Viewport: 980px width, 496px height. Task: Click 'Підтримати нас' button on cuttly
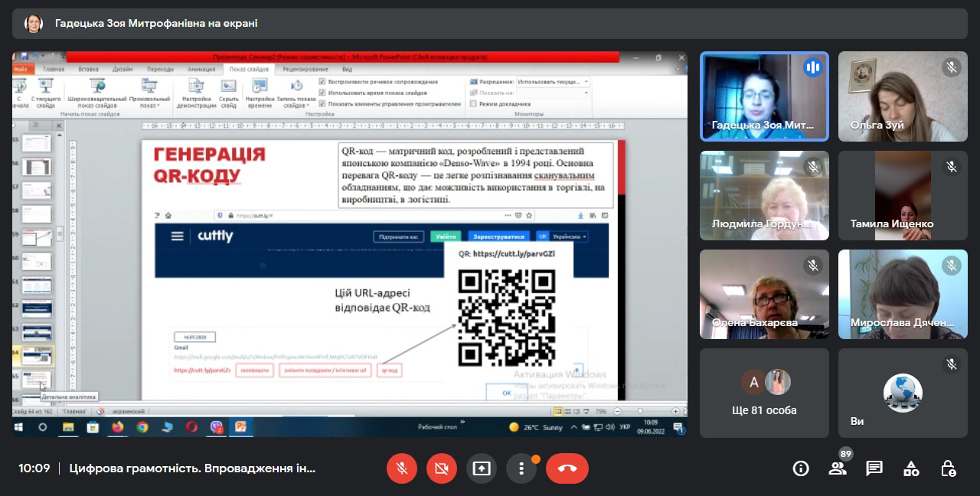click(x=399, y=237)
